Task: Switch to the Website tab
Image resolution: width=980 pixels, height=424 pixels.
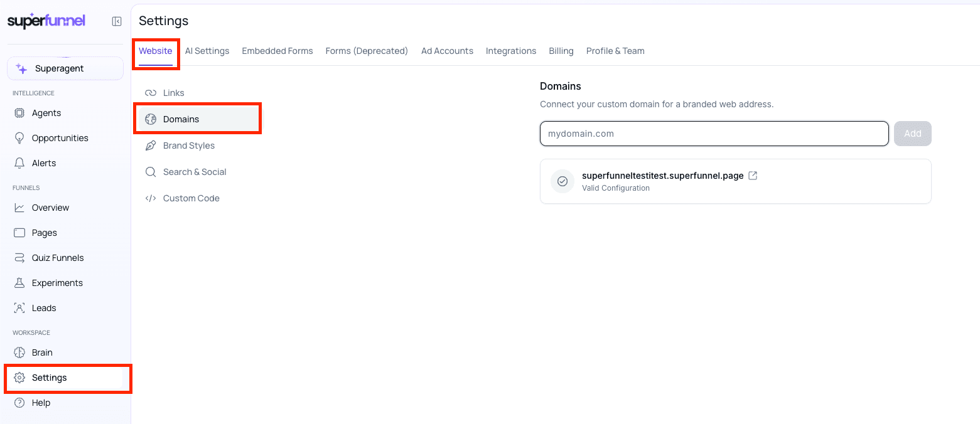Action: (x=156, y=51)
